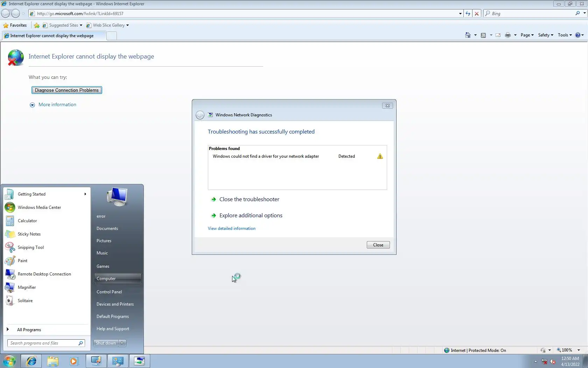Viewport: 588px width, 368px height.
Task: Open Default Programs from Start menu
Action: pyautogui.click(x=118, y=316)
